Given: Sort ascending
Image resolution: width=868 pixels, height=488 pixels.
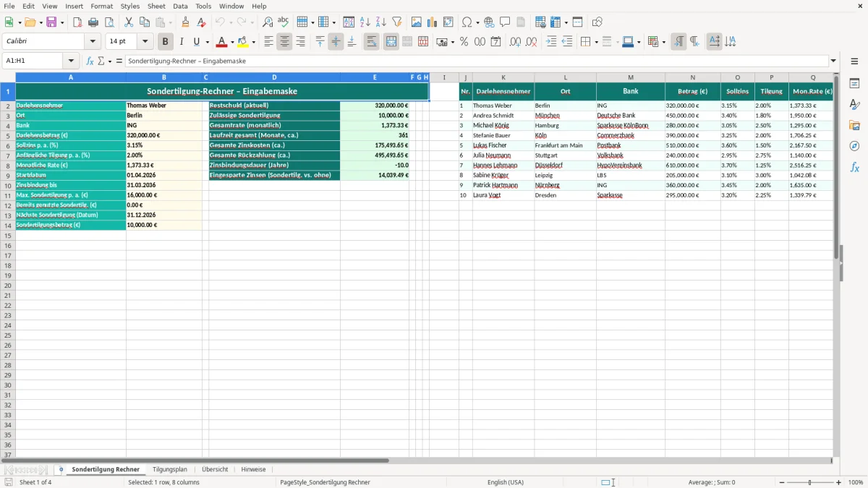Looking at the screenshot, I should (365, 22).
